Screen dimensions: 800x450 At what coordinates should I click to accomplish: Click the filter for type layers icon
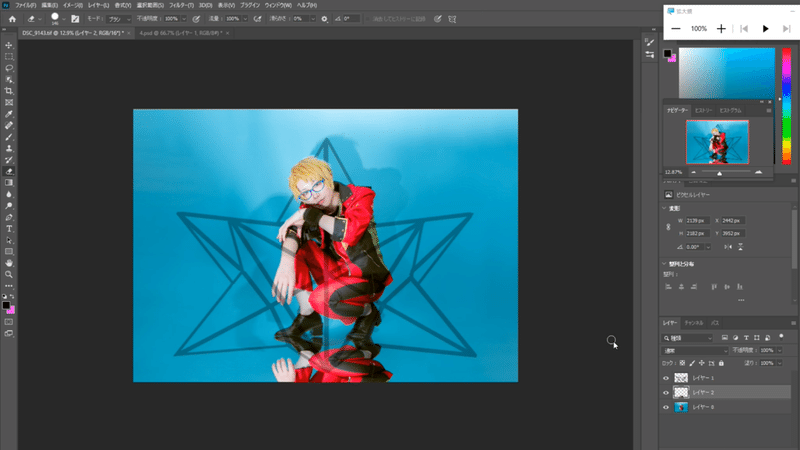(x=746, y=338)
